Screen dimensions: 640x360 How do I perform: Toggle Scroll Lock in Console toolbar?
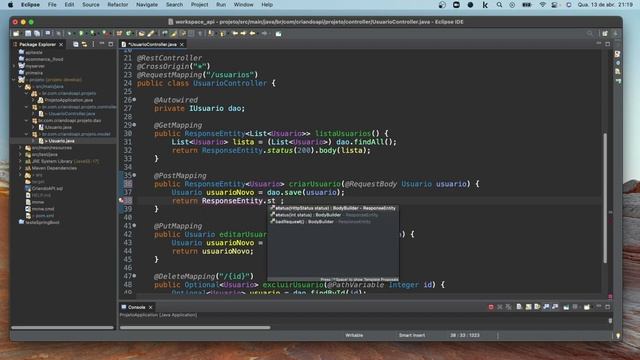pyautogui.click(x=528, y=307)
